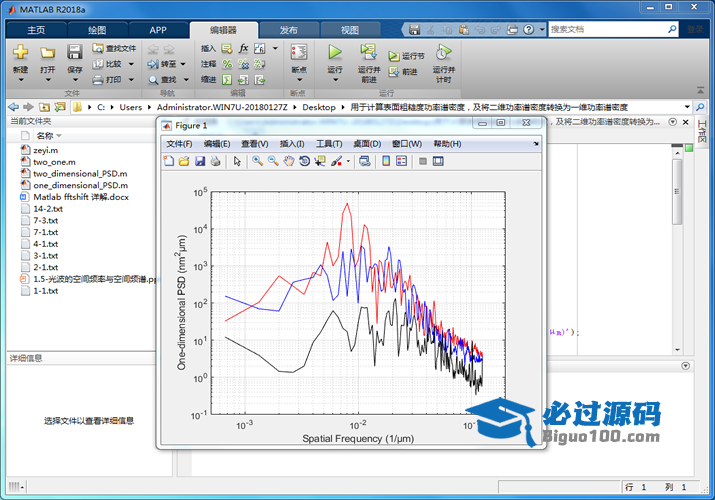Image resolution: width=715 pixels, height=500 pixels.
Task: Select the zoom in tool in Figure 1
Action: 258,161
